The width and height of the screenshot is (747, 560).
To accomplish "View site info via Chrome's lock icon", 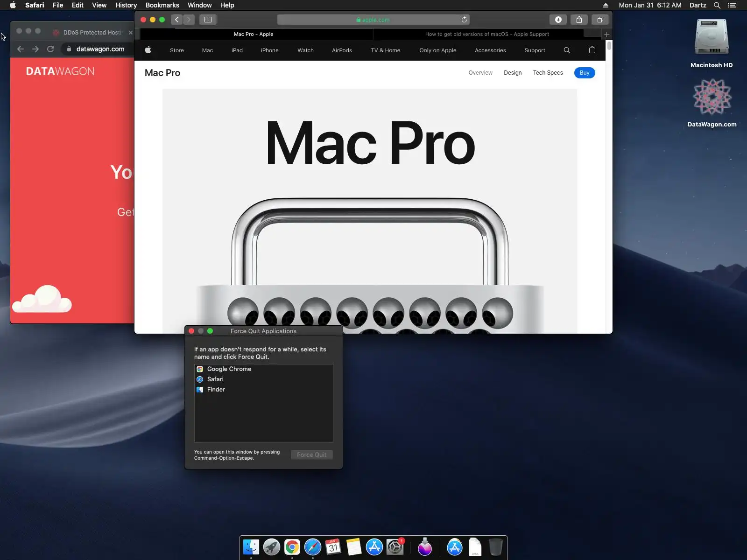I will coord(69,49).
